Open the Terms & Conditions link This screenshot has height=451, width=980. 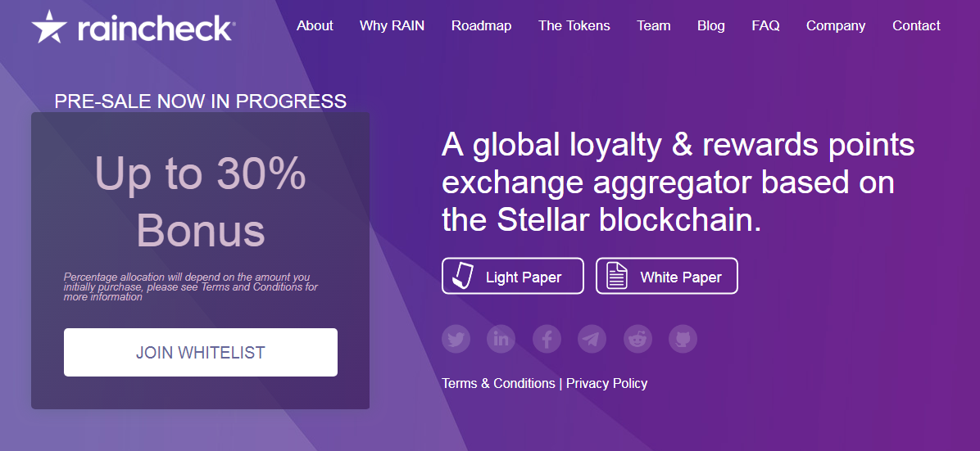[498, 384]
